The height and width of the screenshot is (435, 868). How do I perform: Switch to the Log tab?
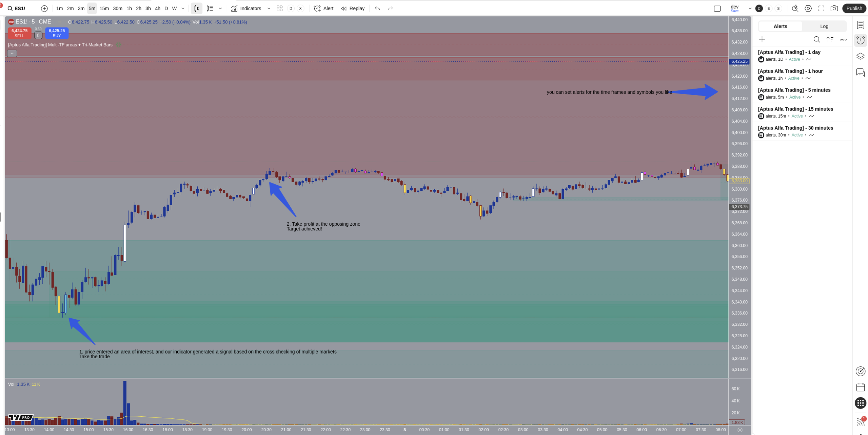[824, 26]
